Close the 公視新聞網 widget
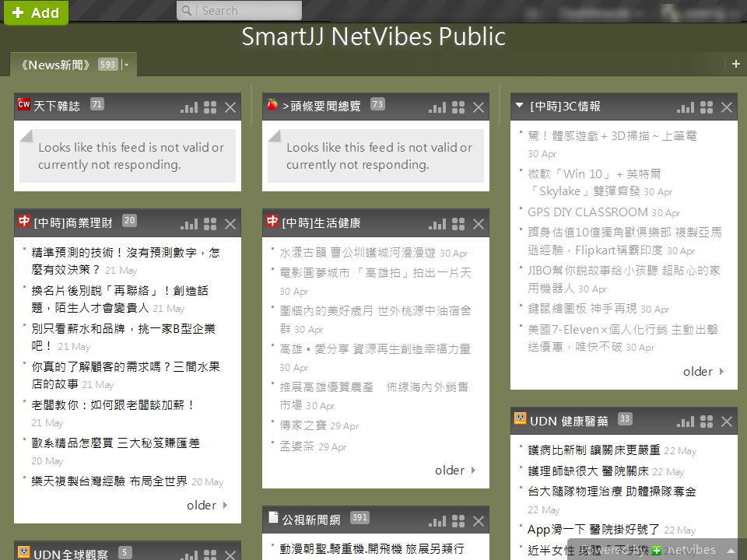Viewport: 747px width, 560px height. pos(479,521)
